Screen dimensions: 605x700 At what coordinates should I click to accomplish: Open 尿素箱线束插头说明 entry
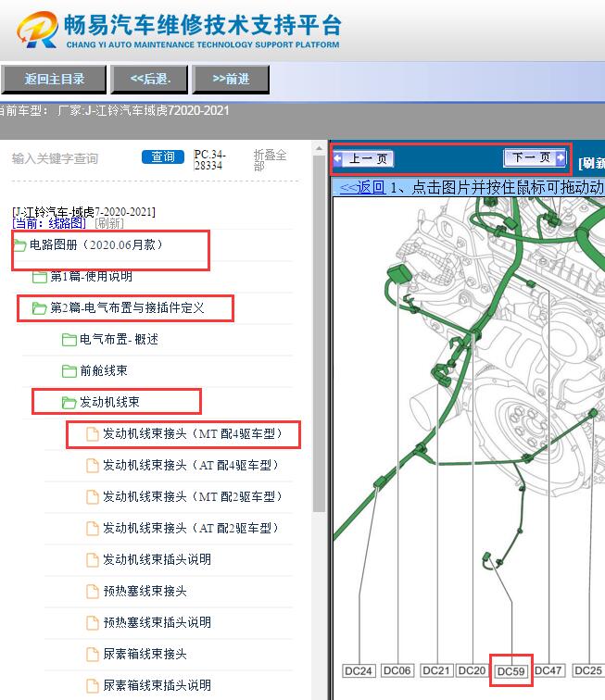click(157, 686)
